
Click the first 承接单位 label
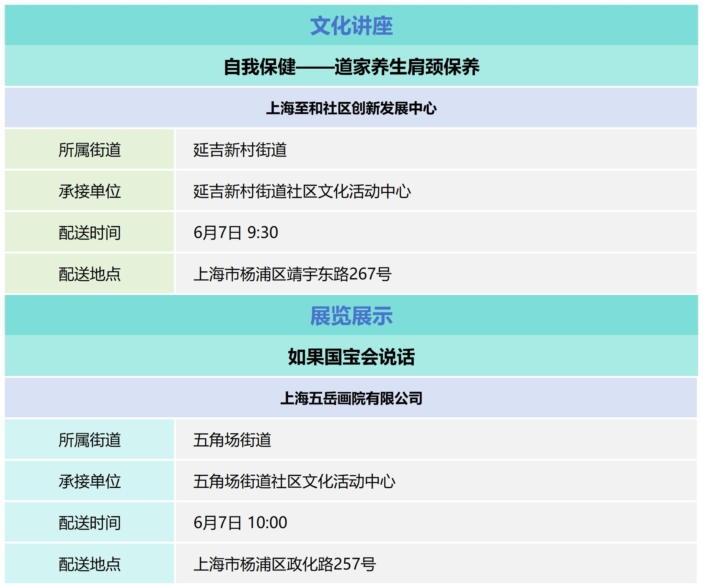click(x=89, y=191)
